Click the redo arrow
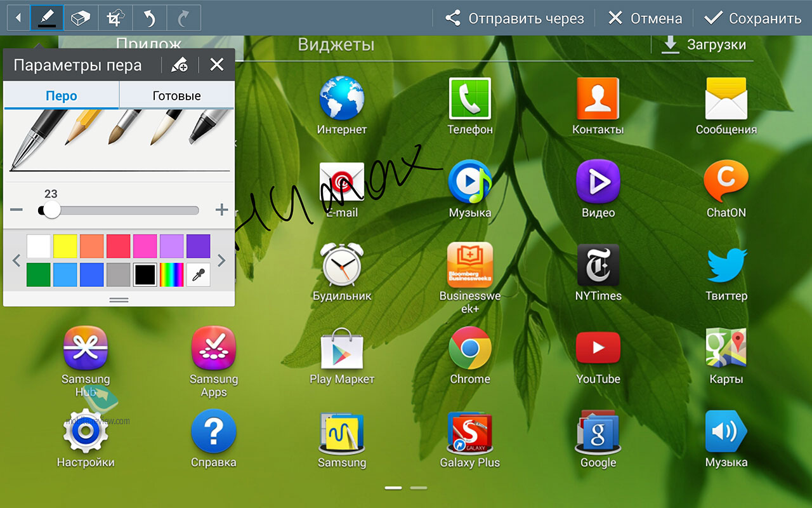Image resolution: width=812 pixels, height=508 pixels. tap(184, 18)
